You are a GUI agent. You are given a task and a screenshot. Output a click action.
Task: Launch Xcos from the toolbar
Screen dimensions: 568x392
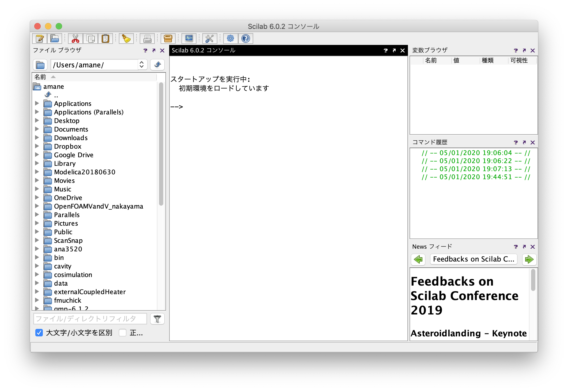coord(189,39)
